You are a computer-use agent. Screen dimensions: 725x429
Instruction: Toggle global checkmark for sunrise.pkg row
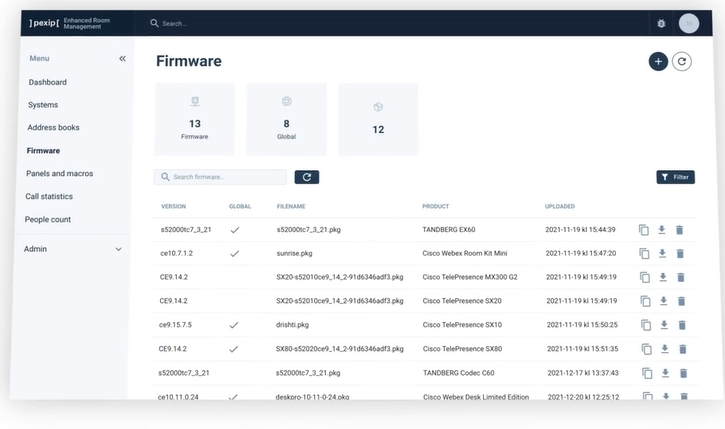234,253
